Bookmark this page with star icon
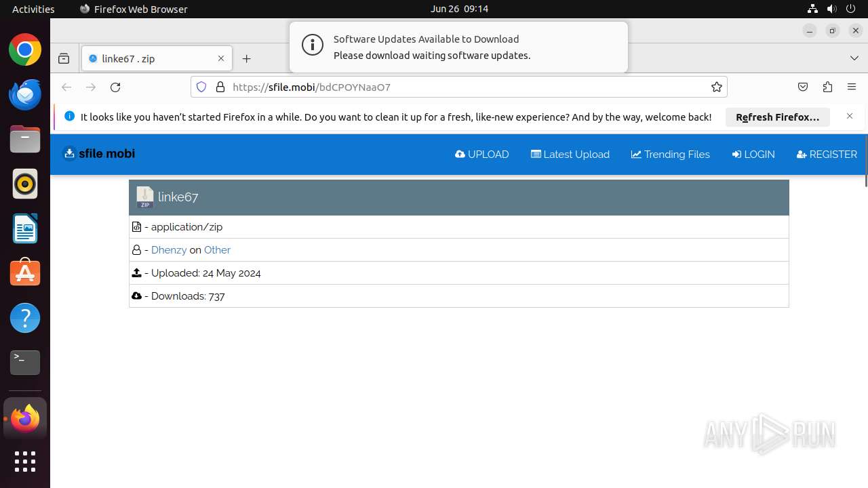This screenshot has width=868, height=488. (x=716, y=87)
